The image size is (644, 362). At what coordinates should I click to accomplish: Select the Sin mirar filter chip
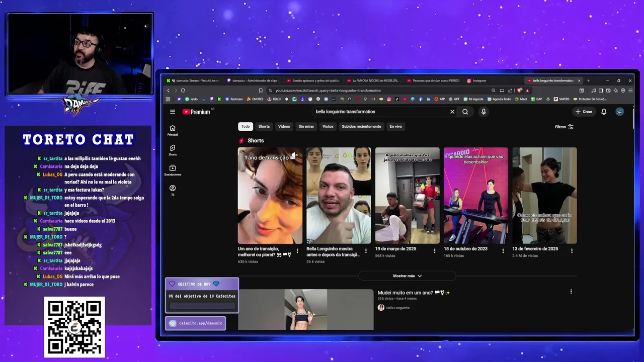coord(306,126)
